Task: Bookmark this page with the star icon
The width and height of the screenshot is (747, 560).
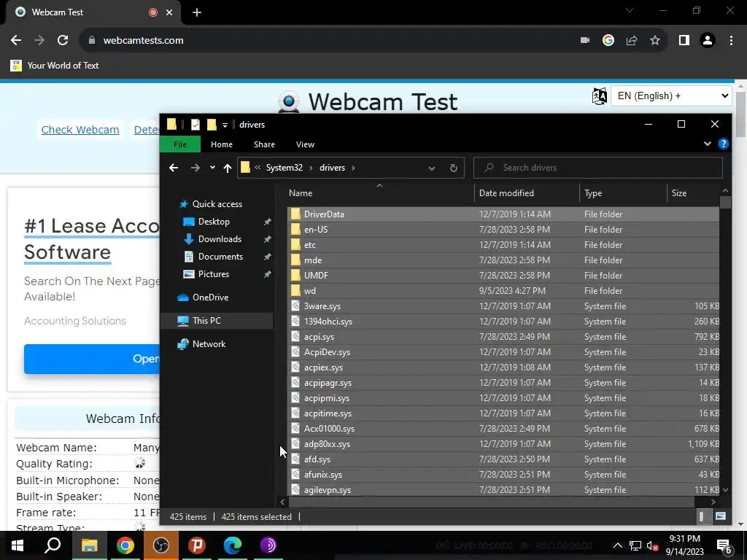Action: point(655,41)
